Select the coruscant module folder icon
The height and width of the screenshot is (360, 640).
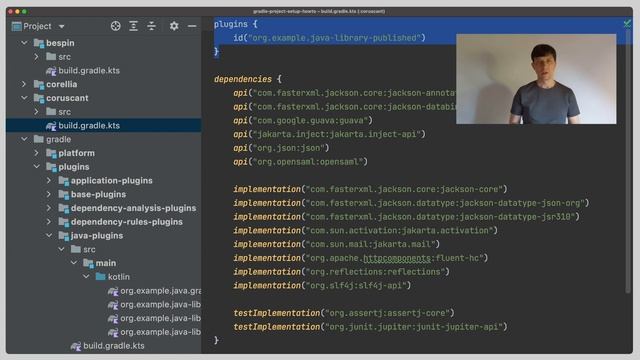click(x=39, y=98)
